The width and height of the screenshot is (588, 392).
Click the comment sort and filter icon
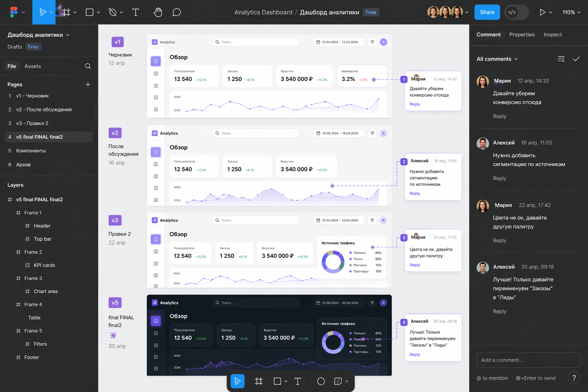pyautogui.click(x=561, y=59)
